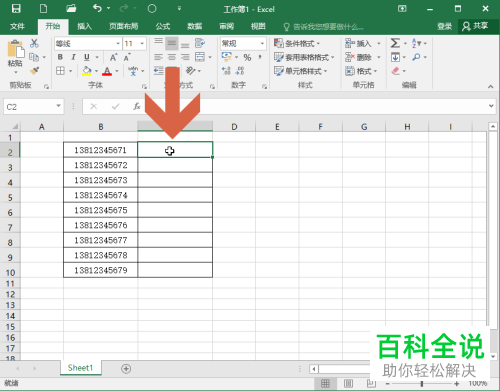Click the Copy icon
Screen dimensions: 500x391
point(34,57)
